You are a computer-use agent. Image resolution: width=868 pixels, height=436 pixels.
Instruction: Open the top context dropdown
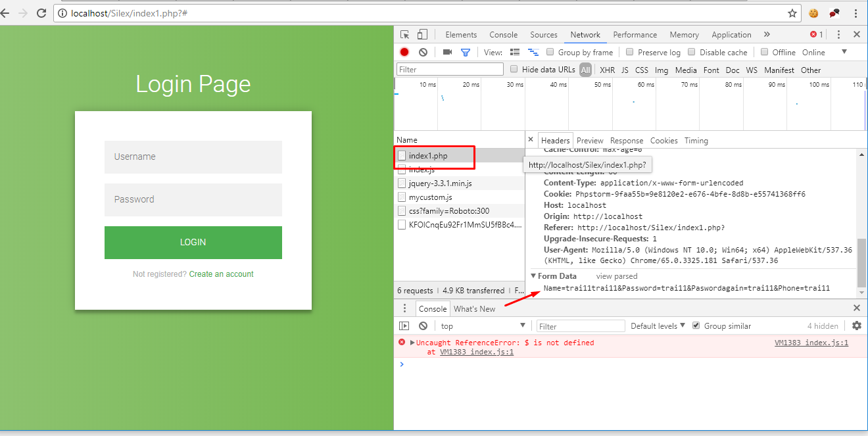[x=483, y=326]
